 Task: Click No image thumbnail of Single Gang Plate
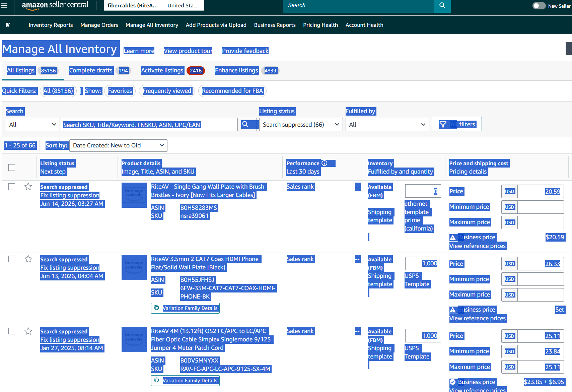pos(134,195)
